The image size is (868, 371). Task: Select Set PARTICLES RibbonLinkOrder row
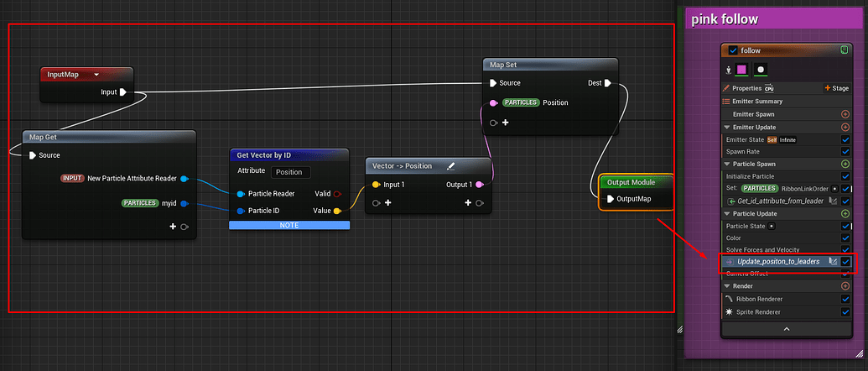point(786,189)
